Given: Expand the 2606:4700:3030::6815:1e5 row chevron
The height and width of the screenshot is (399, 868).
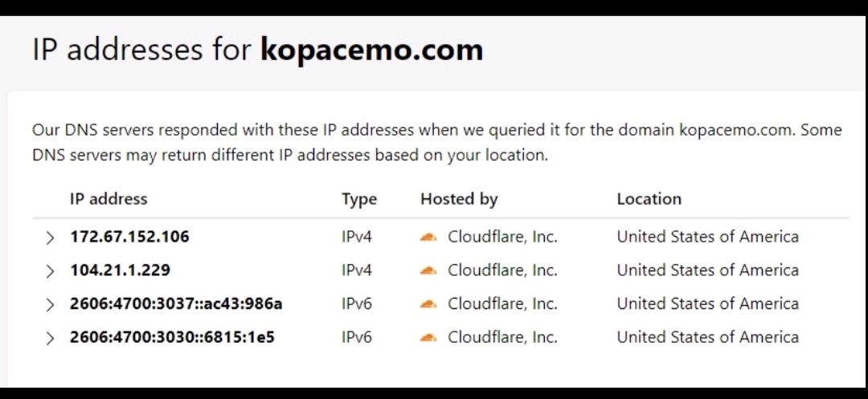Looking at the screenshot, I should [x=50, y=338].
